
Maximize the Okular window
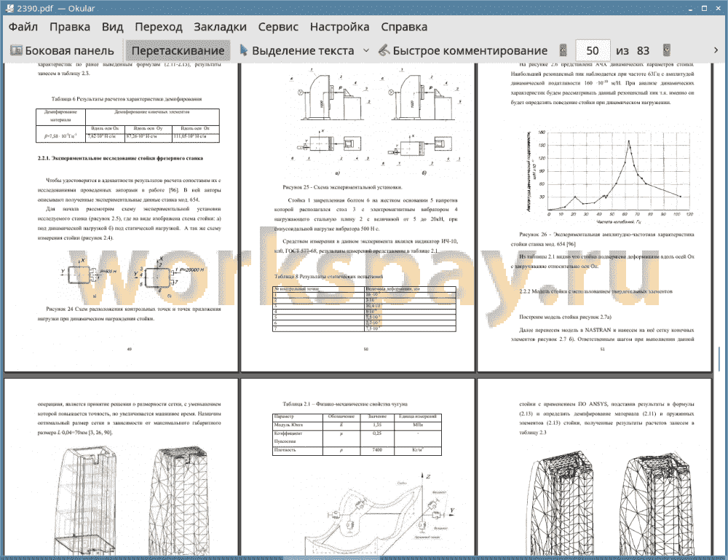[x=704, y=8]
